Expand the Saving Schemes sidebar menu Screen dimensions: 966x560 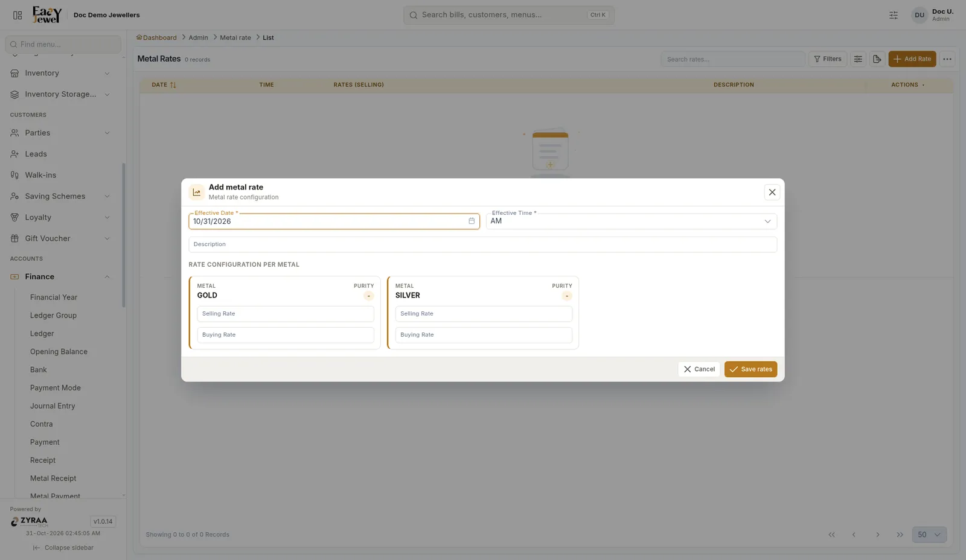click(x=60, y=196)
